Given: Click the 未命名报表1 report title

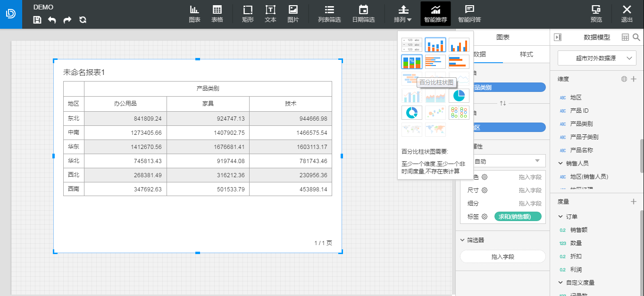Looking at the screenshot, I should coord(84,73).
